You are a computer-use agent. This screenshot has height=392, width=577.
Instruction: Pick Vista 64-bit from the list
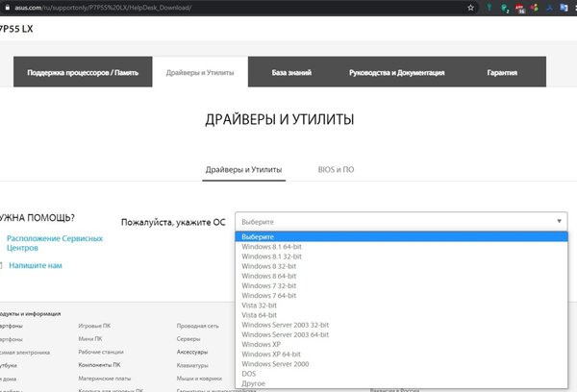(x=401, y=315)
